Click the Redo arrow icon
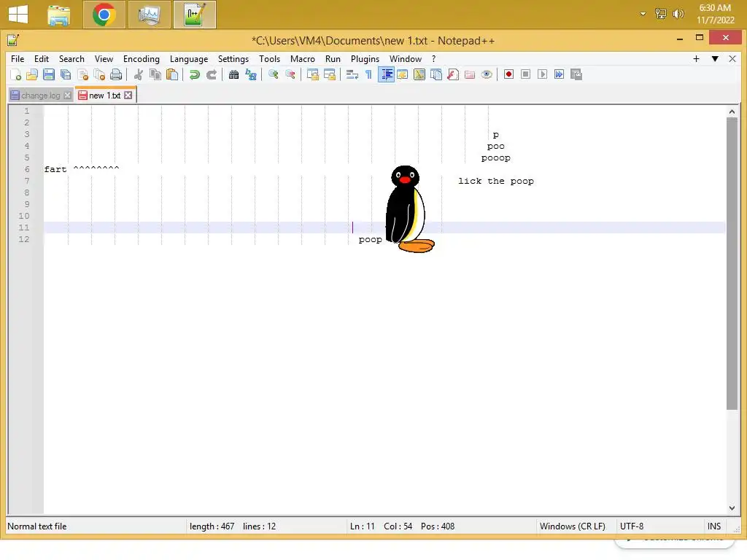 211,75
